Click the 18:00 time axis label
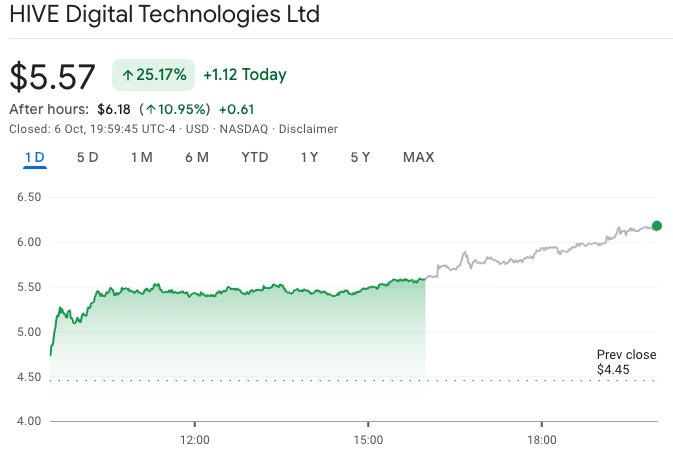The height and width of the screenshot is (456, 673). pos(541,439)
